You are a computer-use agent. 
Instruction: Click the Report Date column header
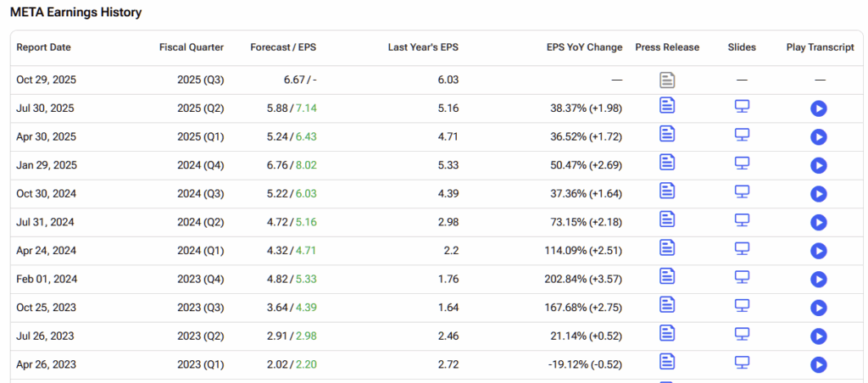[43, 47]
